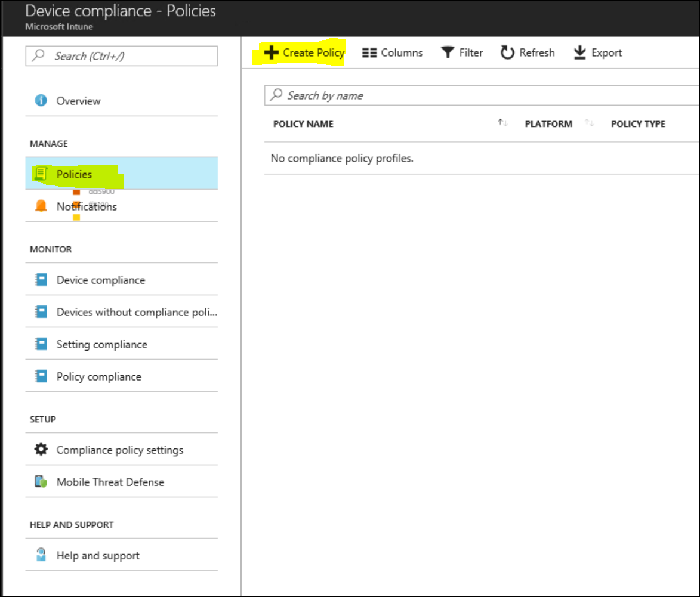The width and height of the screenshot is (700, 597).
Task: Sort by Platform using sort arrows
Action: [589, 123]
